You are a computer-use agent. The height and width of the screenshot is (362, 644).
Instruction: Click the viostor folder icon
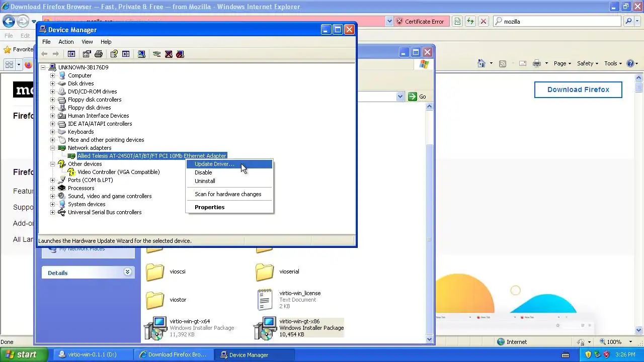click(155, 300)
